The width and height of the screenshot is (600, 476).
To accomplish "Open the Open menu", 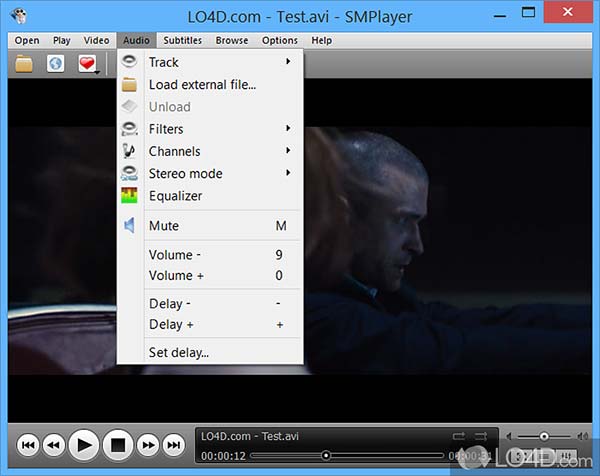I will (27, 40).
